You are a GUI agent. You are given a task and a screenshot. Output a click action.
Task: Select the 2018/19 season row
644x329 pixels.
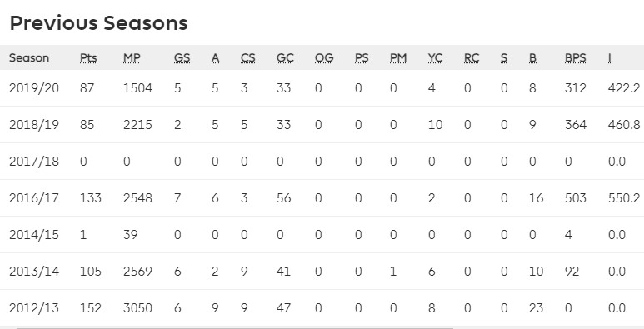click(x=322, y=124)
